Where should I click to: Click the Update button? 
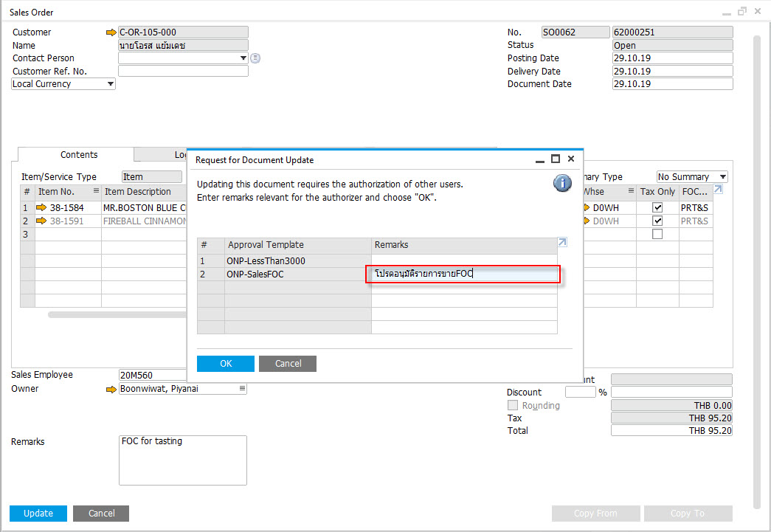pos(38,514)
